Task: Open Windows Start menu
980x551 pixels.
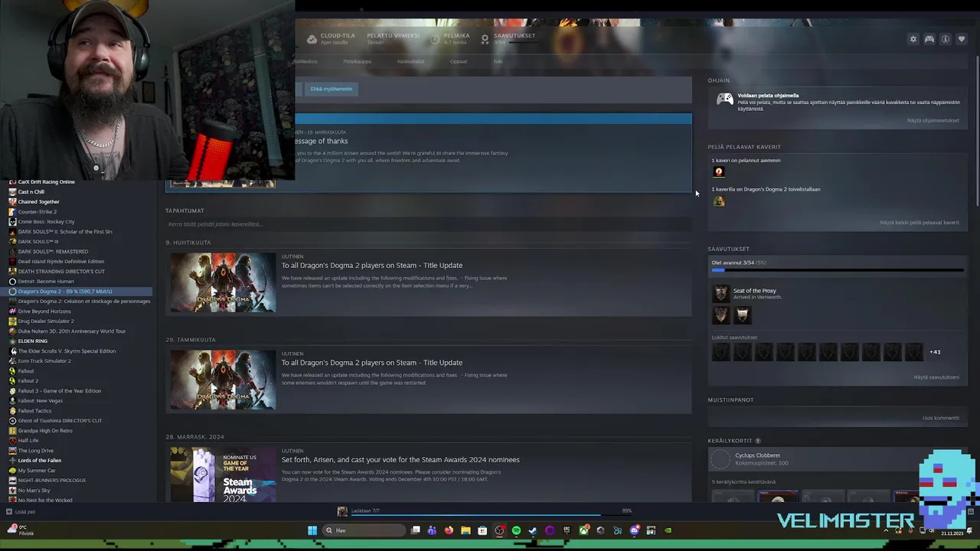Action: 312,530
